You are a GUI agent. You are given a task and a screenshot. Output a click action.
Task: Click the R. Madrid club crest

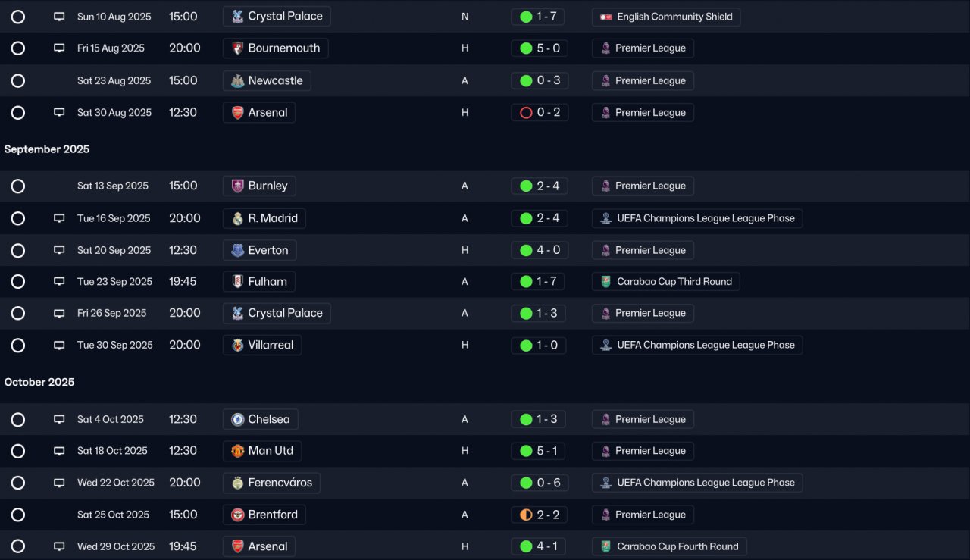coord(237,218)
